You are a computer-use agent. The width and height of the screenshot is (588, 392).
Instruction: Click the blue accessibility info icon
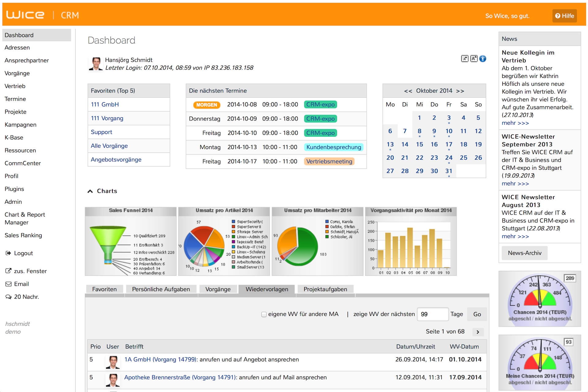click(x=483, y=59)
